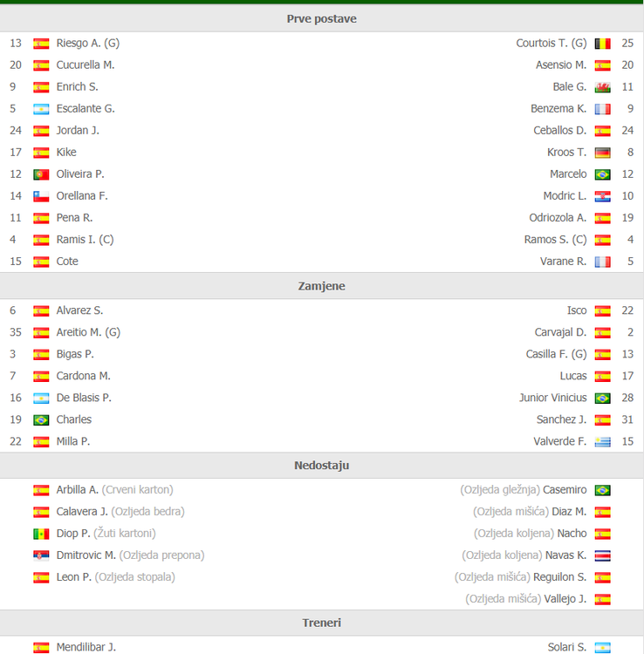The image size is (644, 654).
Task: Click the Senegal flag next to Diop P.
Action: (x=41, y=533)
